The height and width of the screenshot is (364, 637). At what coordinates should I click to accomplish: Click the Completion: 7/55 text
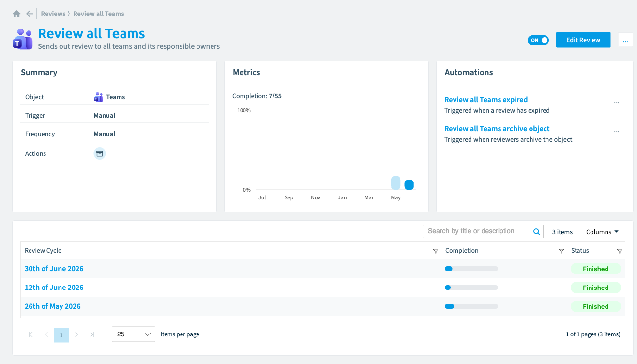click(257, 96)
